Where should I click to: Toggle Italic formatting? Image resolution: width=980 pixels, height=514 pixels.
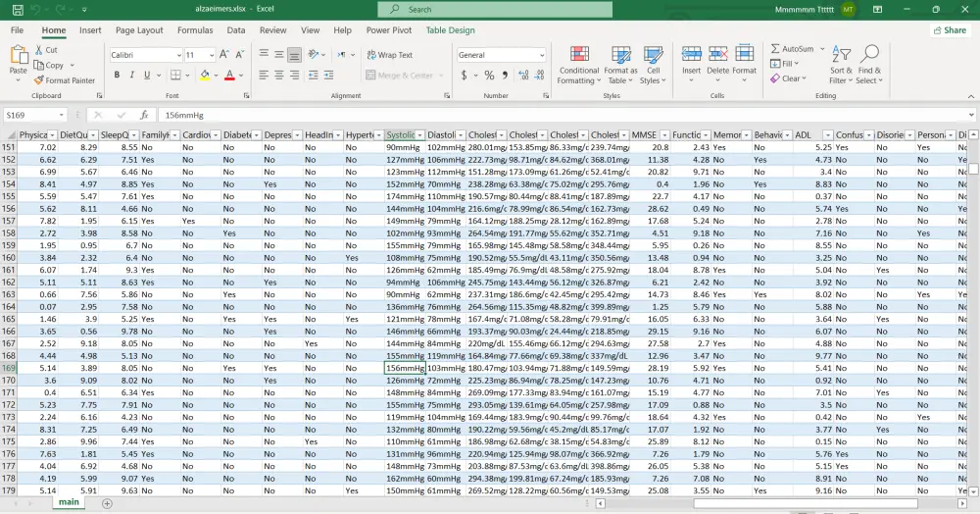point(132,75)
